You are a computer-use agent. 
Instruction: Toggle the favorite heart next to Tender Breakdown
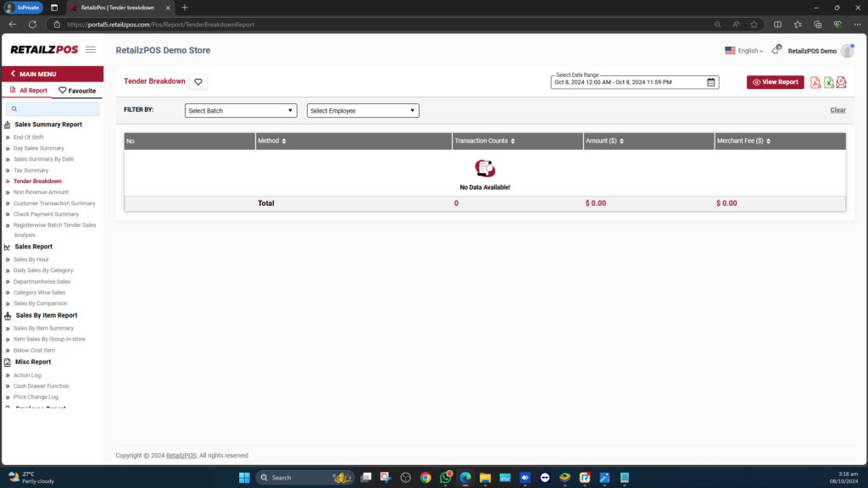pos(198,81)
